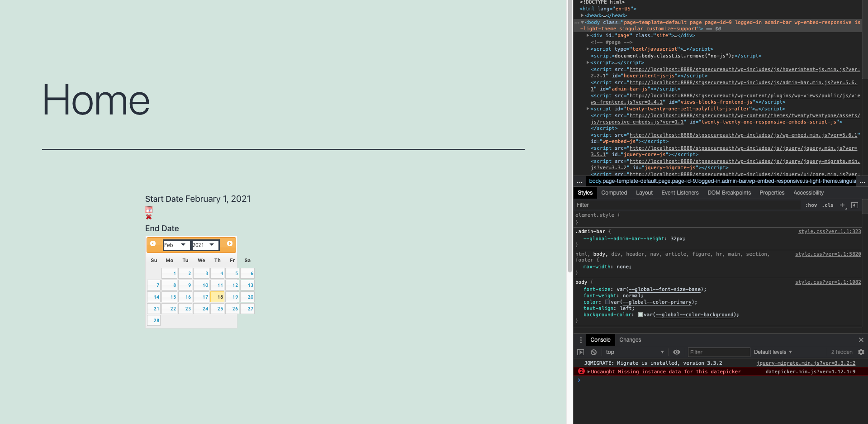Toggle :hov element state panel

811,205
